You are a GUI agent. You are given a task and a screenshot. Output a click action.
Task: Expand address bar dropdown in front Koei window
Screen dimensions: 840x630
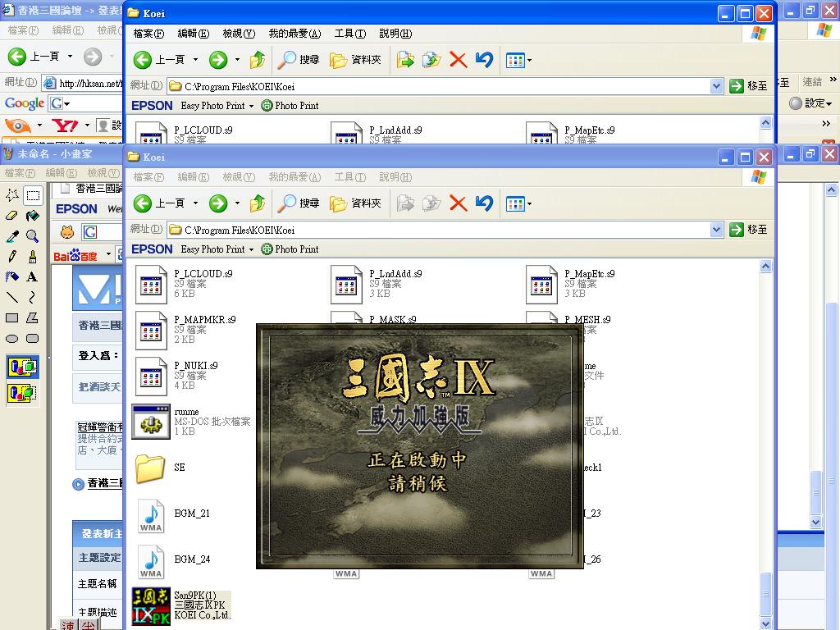pyautogui.click(x=717, y=230)
